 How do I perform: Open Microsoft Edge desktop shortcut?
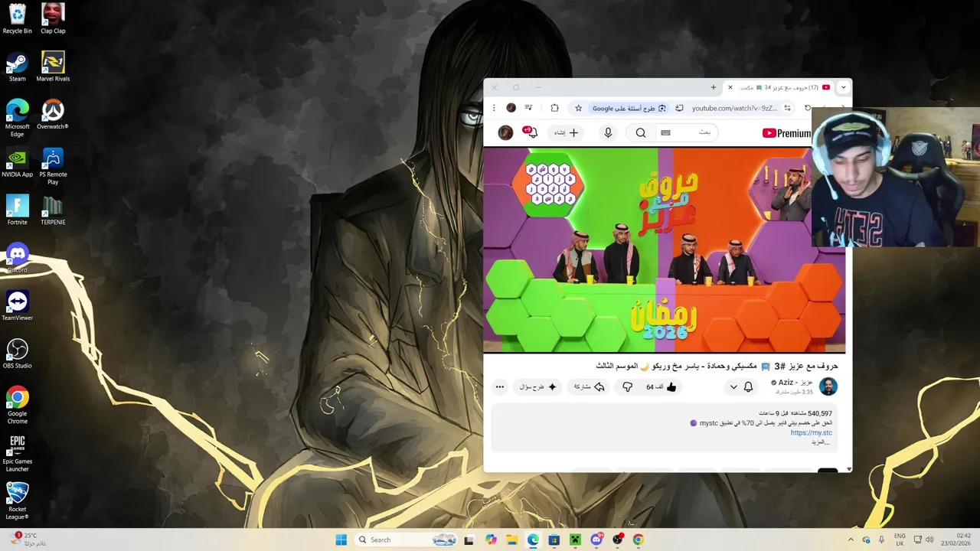click(x=17, y=118)
